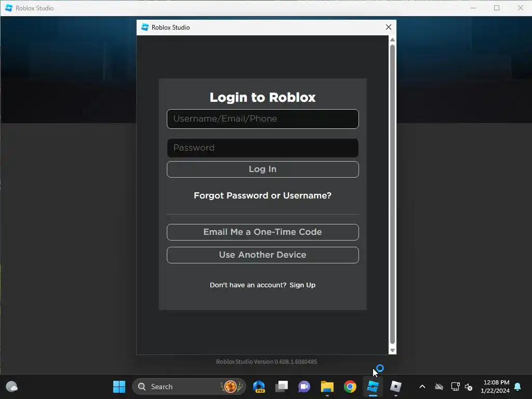The image size is (532, 399).
Task: Click the Roblox Studio logo in main title bar
Action: tap(9, 8)
